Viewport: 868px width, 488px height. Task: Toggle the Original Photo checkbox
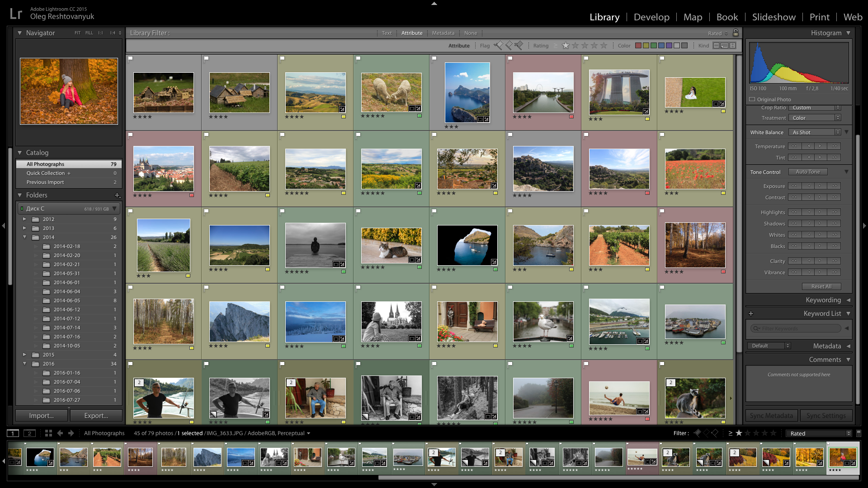pyautogui.click(x=752, y=99)
